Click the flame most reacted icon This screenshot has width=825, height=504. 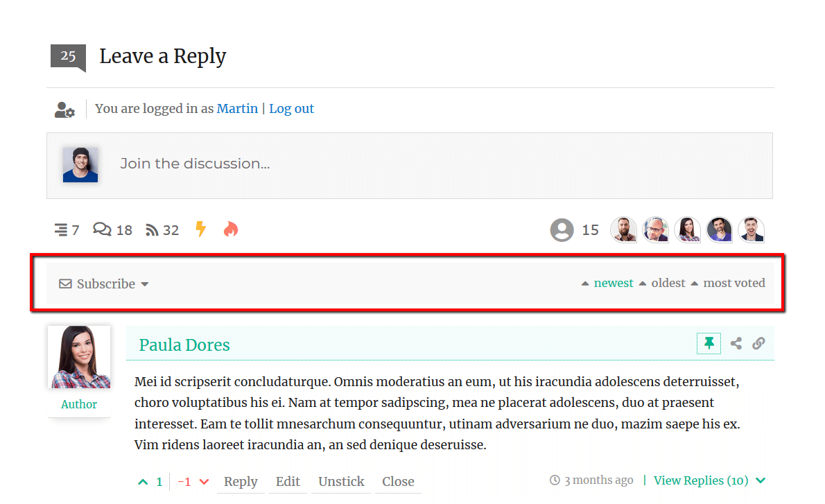[231, 229]
